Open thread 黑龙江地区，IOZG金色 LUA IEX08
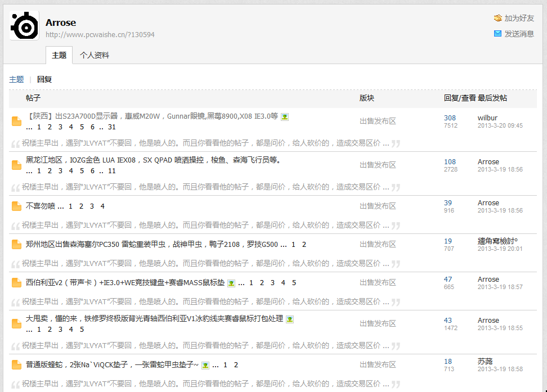This screenshot has width=547, height=392. [x=153, y=160]
